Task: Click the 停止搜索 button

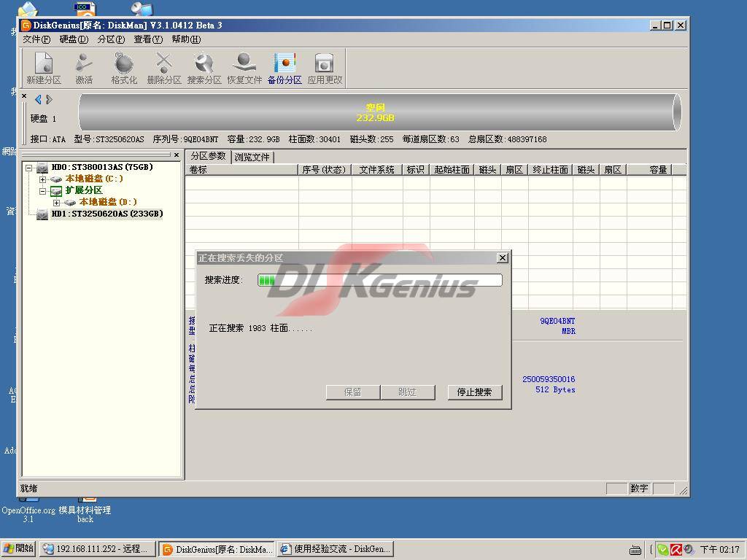Action: (x=474, y=392)
